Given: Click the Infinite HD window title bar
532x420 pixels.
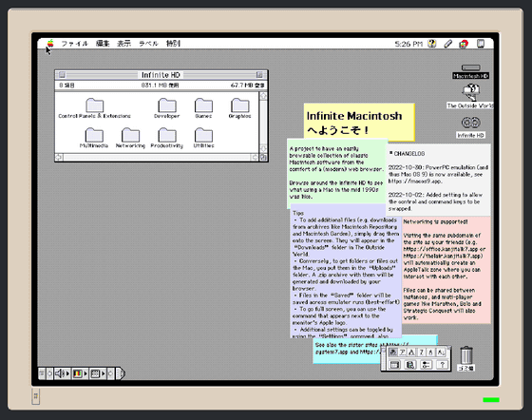Looking at the screenshot, I should [x=161, y=75].
